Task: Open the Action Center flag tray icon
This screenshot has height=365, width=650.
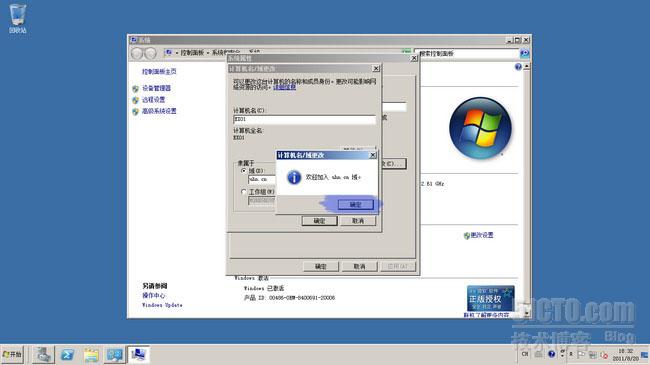Action: tap(581, 355)
